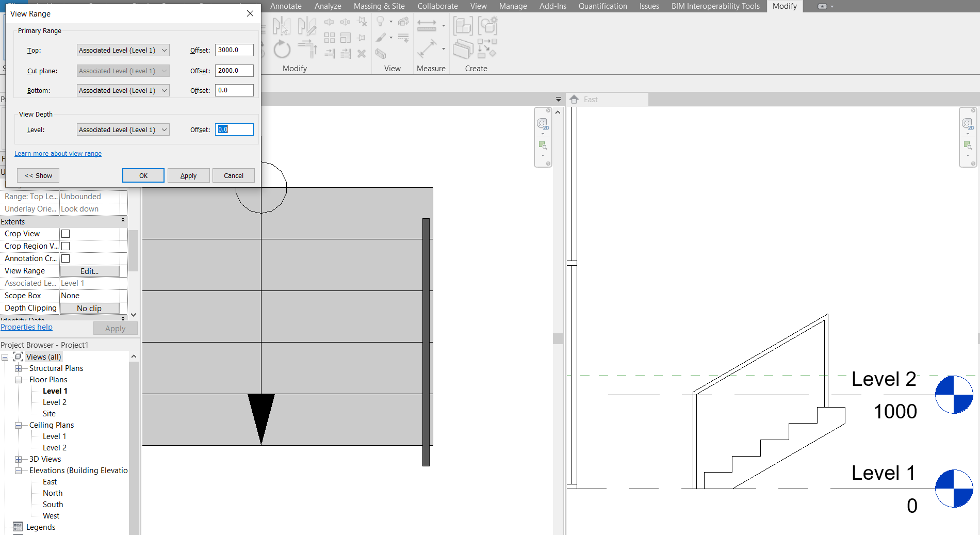Enable the Crop Region Visible checkbox
Viewport: 980px width, 535px height.
pyautogui.click(x=66, y=246)
